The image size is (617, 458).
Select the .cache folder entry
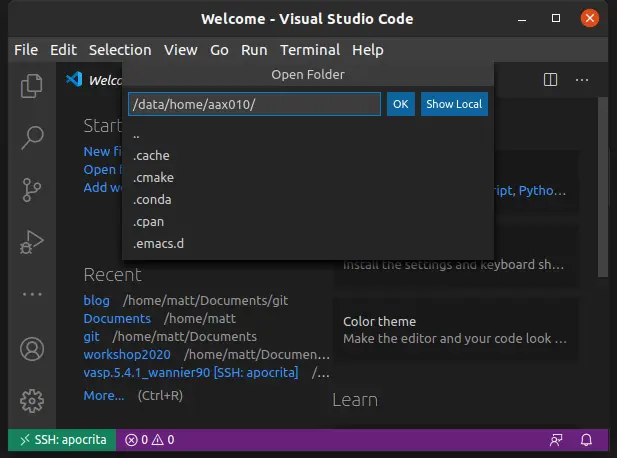(308, 156)
